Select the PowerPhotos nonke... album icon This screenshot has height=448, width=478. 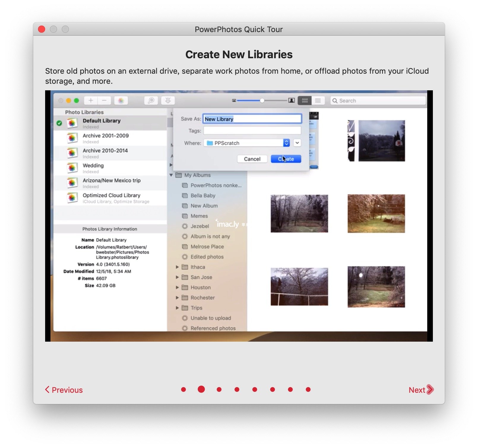pos(185,185)
